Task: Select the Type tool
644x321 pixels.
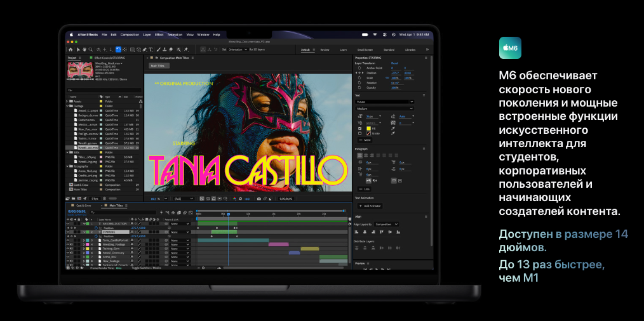Action: click(151, 49)
